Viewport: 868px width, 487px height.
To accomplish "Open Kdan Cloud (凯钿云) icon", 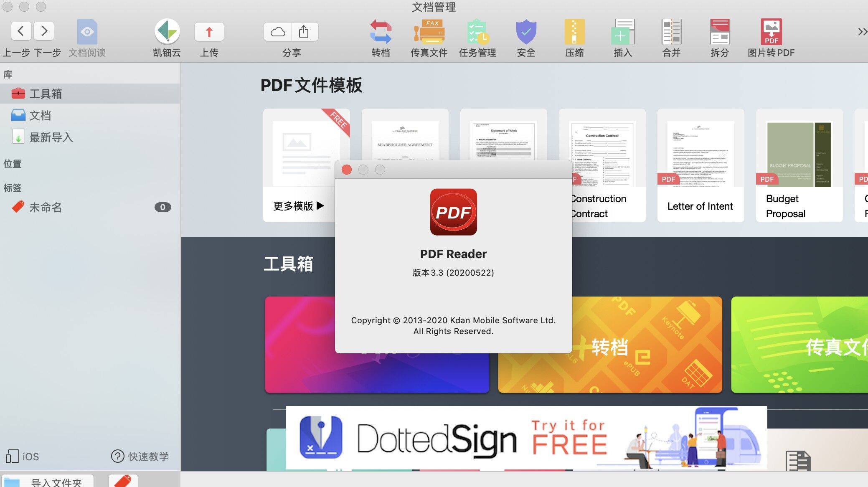I will [x=167, y=32].
